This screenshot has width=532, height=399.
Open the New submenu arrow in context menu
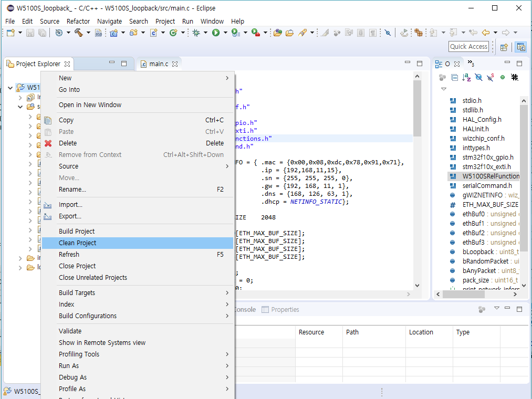(227, 78)
